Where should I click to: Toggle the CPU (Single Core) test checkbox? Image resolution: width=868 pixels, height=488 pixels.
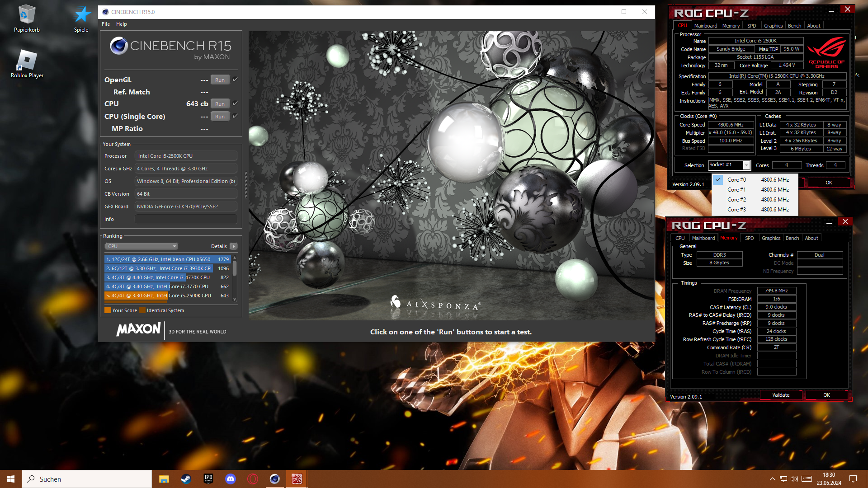[x=235, y=116]
